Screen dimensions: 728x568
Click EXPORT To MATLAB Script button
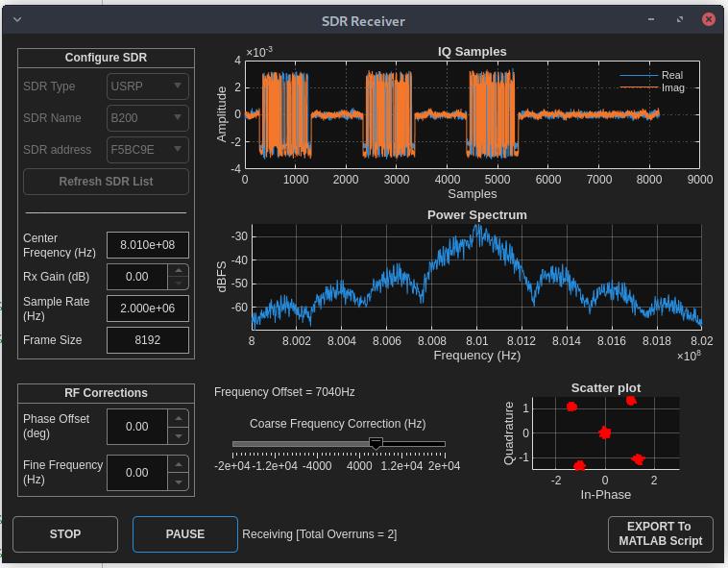click(660, 533)
